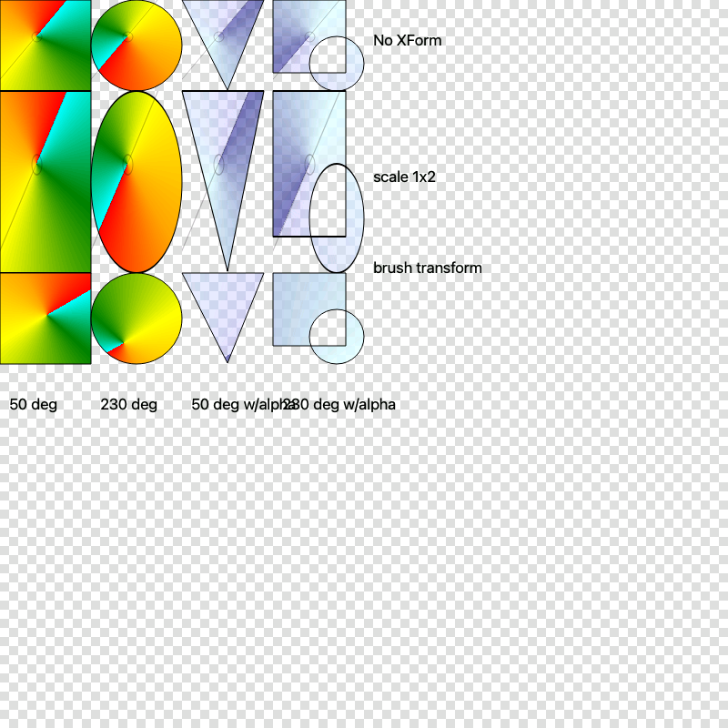
Task: Select the "scale 1x2" row label
Action: click(404, 177)
